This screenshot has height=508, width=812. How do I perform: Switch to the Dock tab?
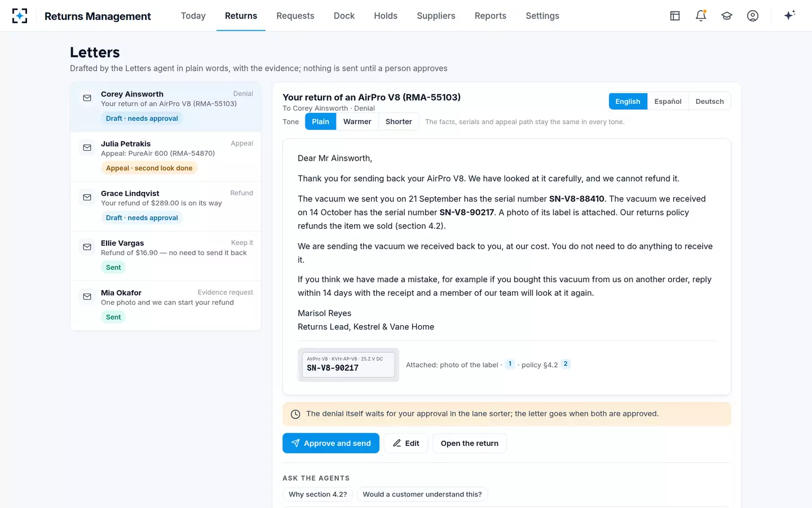pyautogui.click(x=344, y=16)
